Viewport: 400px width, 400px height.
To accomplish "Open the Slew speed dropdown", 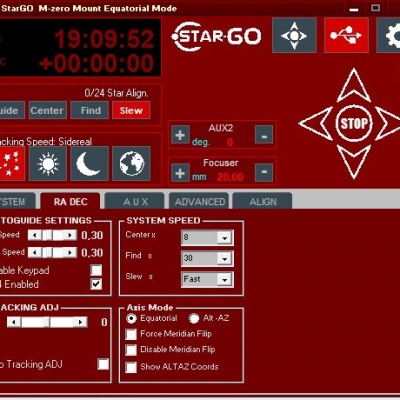I will coord(224,280).
